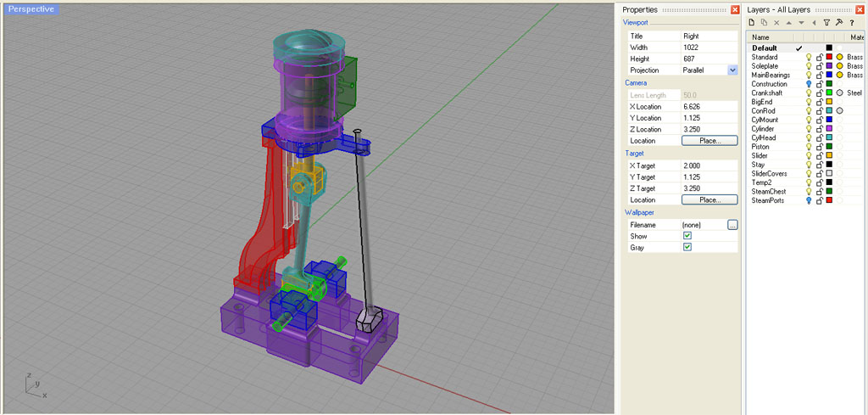Click the move layer down arrow icon
This screenshot has width=868, height=415.
coord(801,23)
